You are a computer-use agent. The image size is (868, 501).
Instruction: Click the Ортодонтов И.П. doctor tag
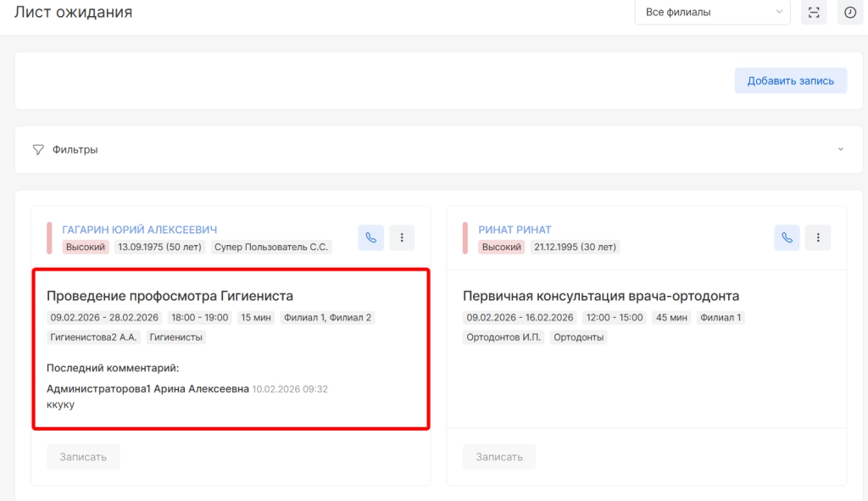coord(504,337)
